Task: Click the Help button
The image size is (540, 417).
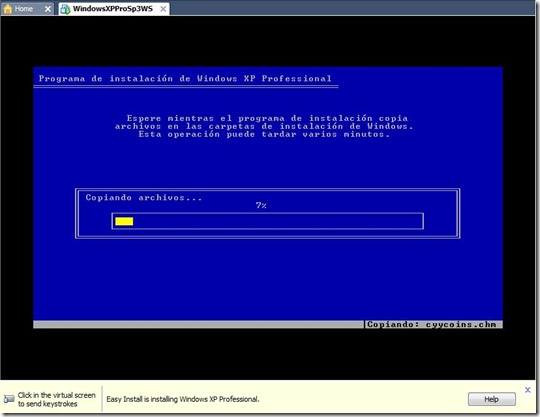Action: tap(491, 399)
